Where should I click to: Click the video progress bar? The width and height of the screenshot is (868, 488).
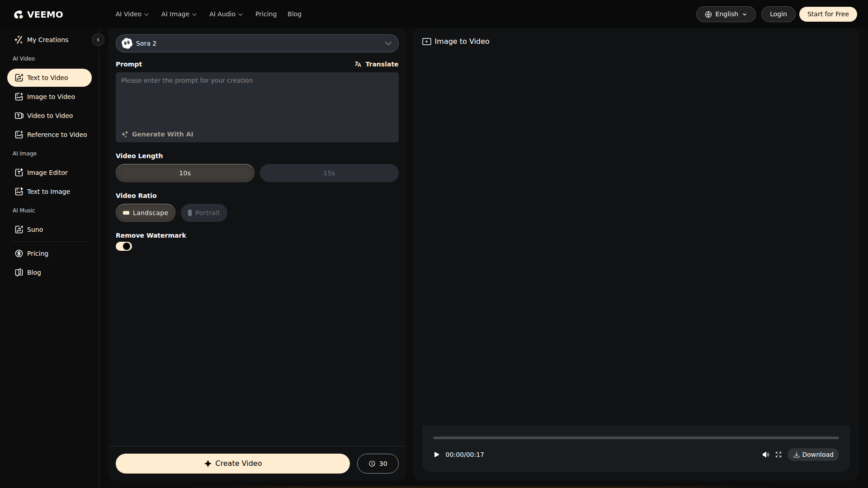(636, 438)
